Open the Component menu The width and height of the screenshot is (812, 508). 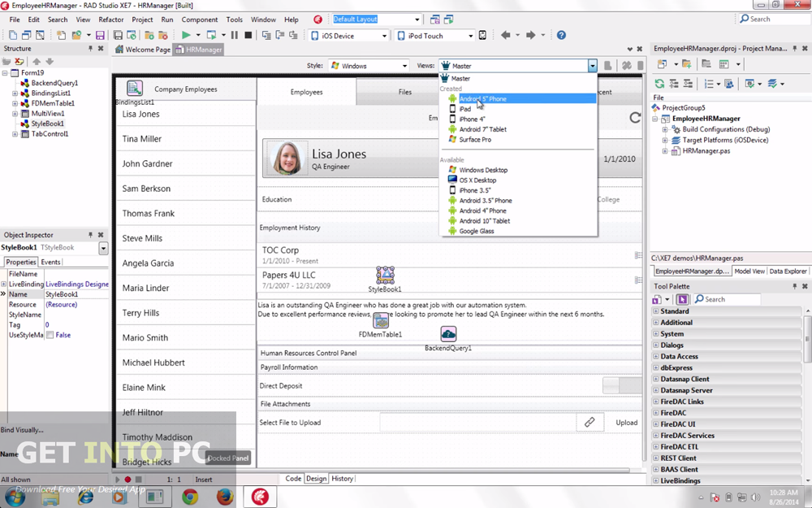pos(200,20)
